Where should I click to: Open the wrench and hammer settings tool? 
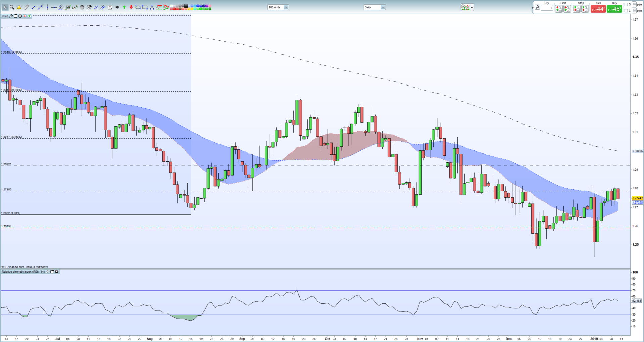coord(89,7)
